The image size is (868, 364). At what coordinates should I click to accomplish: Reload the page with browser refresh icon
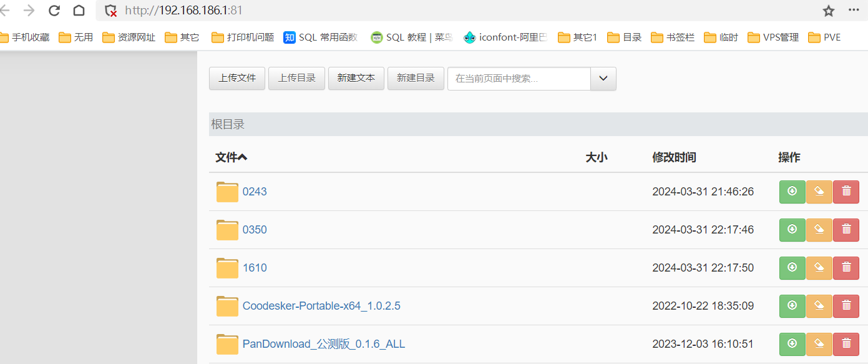(54, 11)
